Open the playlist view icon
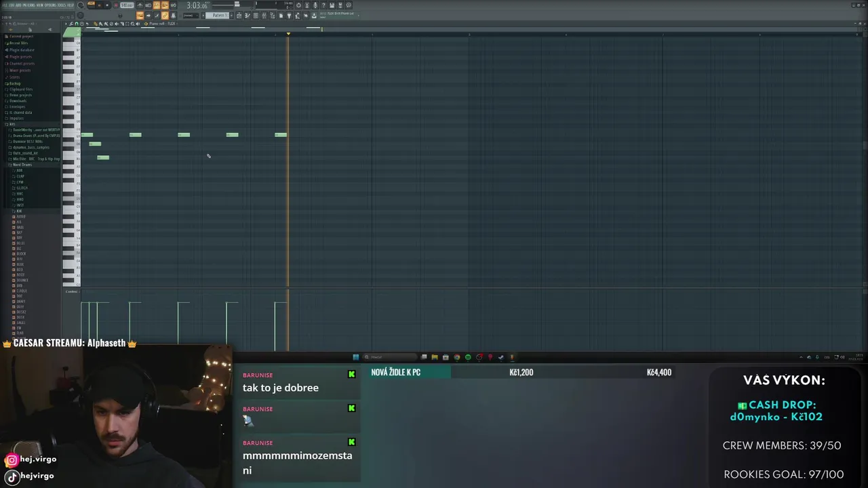 (239, 16)
